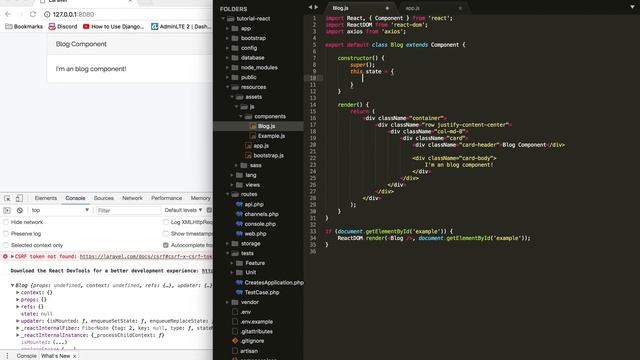Collapse the routes folder
The height and width of the screenshot is (360, 640).
click(228, 194)
